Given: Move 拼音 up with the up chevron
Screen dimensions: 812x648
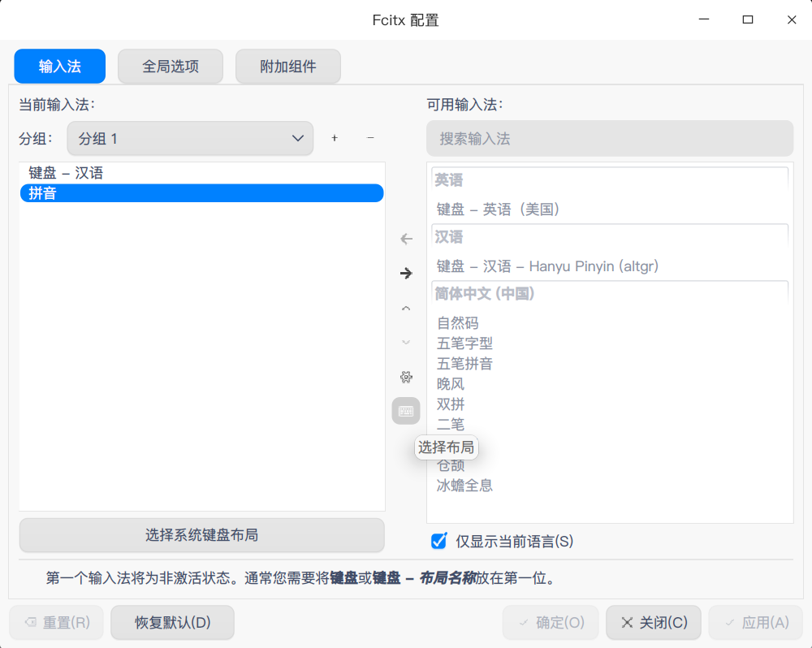Looking at the screenshot, I should (x=405, y=308).
